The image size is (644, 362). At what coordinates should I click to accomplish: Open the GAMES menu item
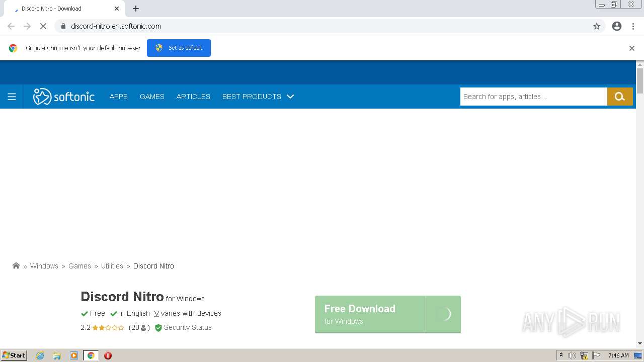click(x=152, y=97)
